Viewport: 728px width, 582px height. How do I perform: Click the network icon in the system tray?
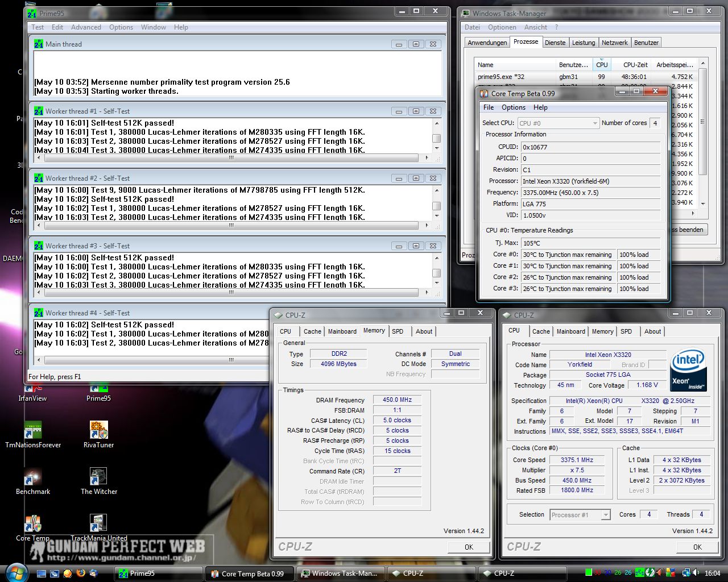point(686,573)
